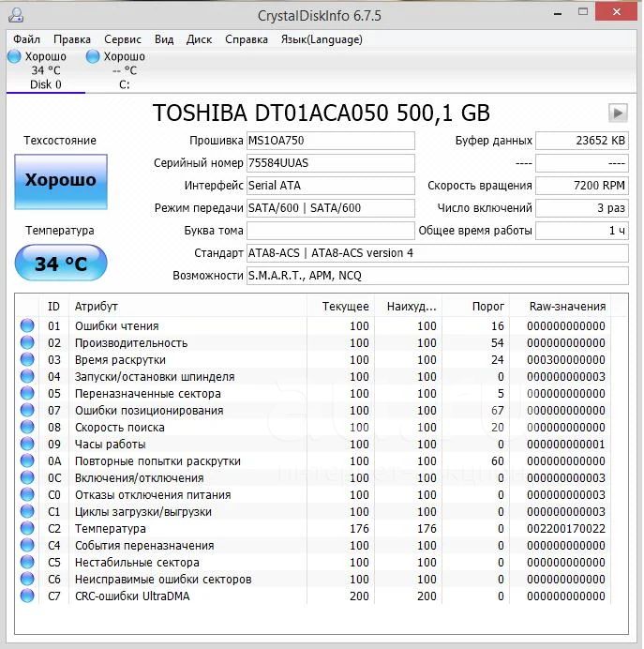This screenshot has width=644, height=649.
Task: Click status orb of События переназначения row
Action: point(27,545)
